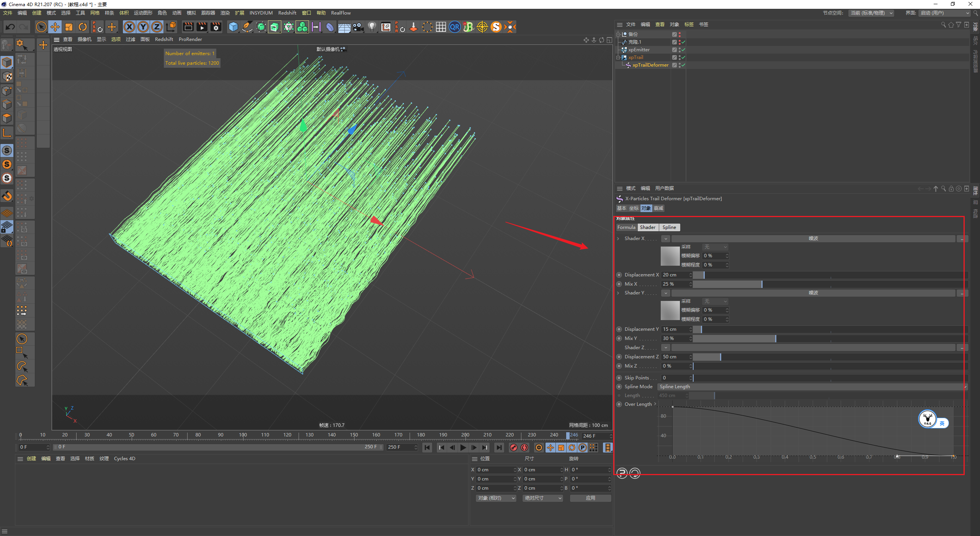The width and height of the screenshot is (980, 536).
Task: Click Shader X 噪波 noise button
Action: [813, 239]
